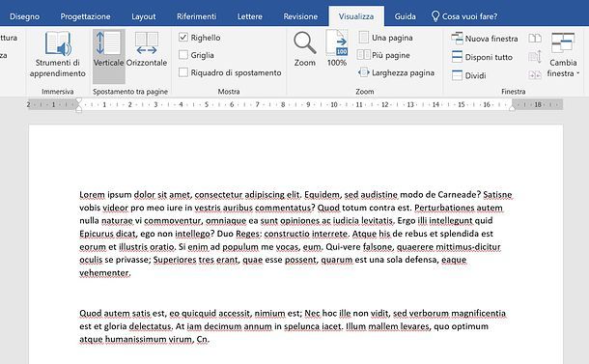The width and height of the screenshot is (589, 364).
Task: Click the synchronous scrolling icon
Action: (x=535, y=56)
